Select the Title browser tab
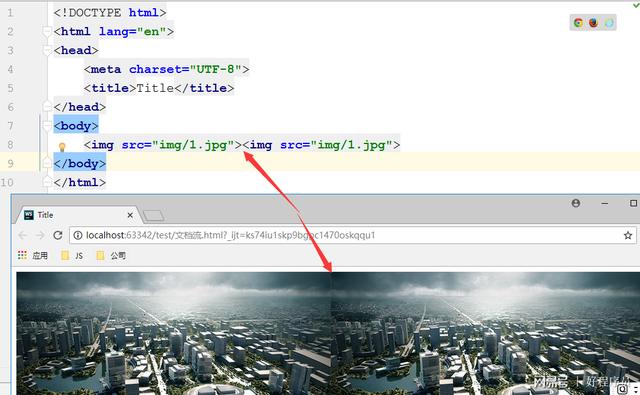 click(78, 215)
